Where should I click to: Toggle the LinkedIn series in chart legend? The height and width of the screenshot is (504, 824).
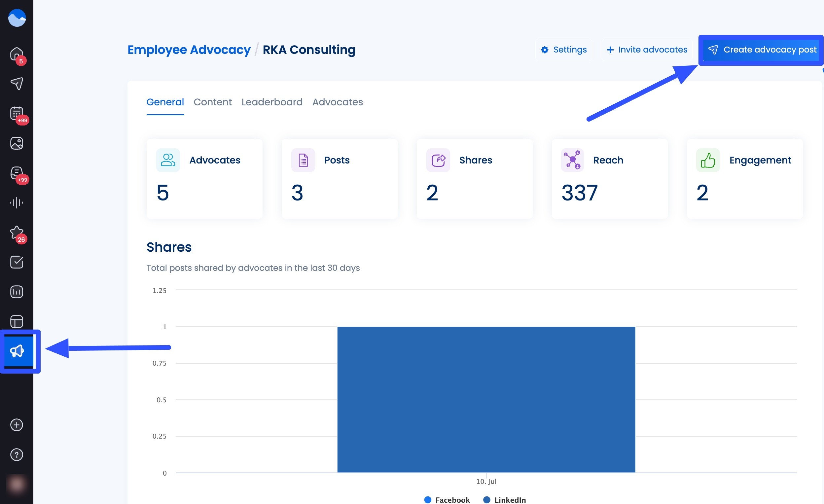pos(505,499)
